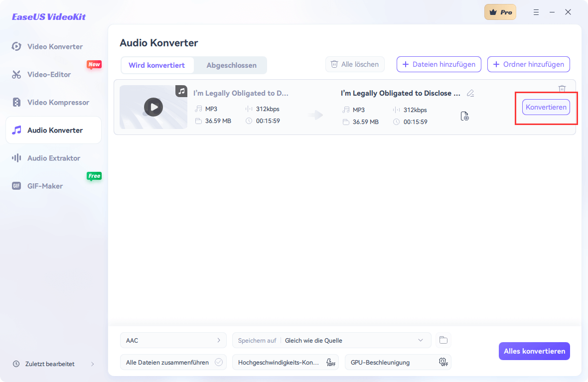Image resolution: width=588 pixels, height=382 pixels.
Task: Click the Video Konverter sidebar icon
Action: [x=16, y=46]
